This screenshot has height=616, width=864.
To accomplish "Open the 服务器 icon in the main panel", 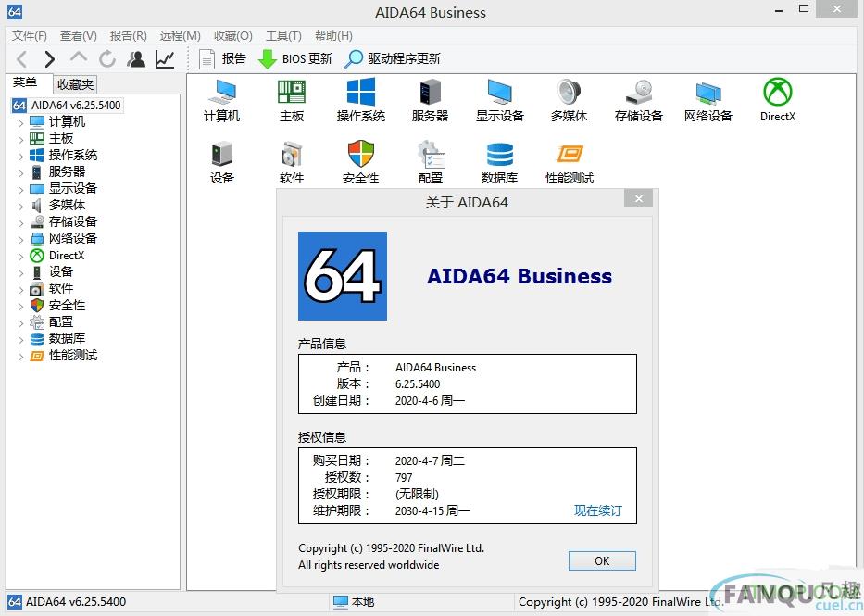I will click(431, 100).
